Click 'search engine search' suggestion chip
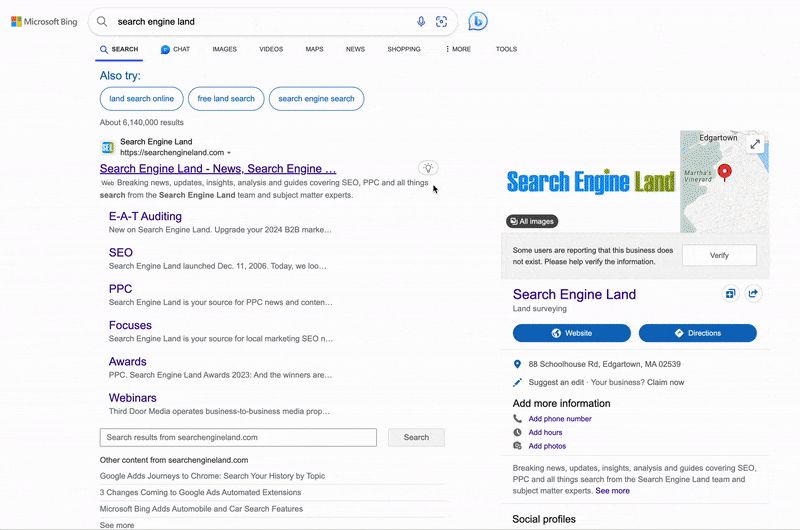The image size is (800, 530). [x=316, y=98]
